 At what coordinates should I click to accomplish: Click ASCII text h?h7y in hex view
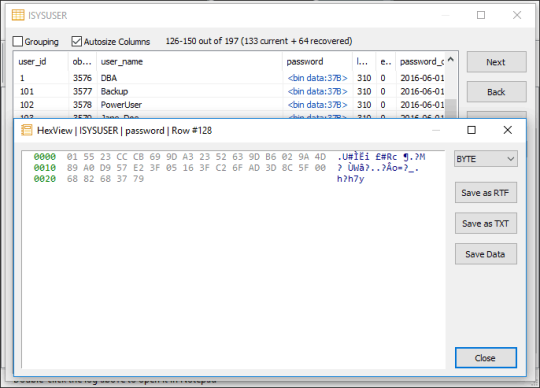tap(350, 179)
